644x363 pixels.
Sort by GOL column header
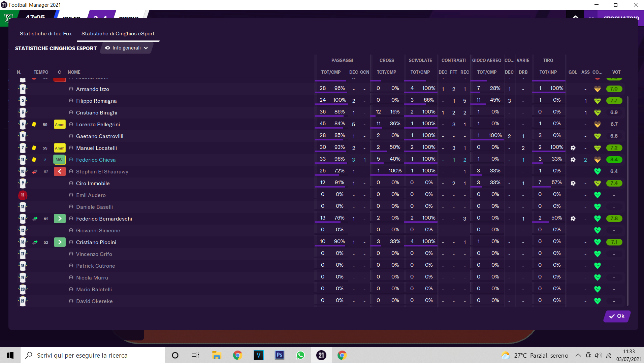573,72
